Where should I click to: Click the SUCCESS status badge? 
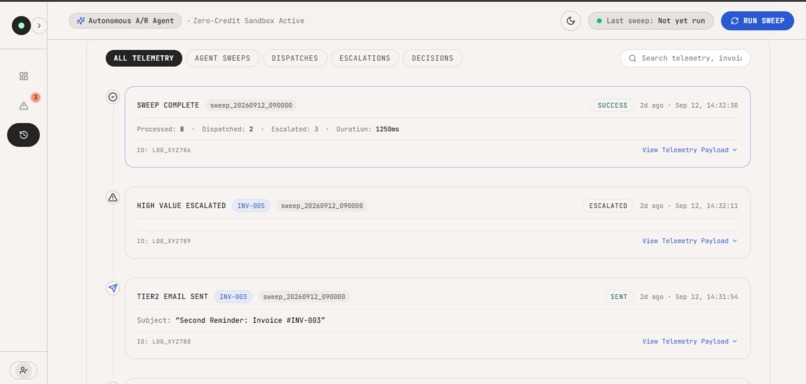coord(612,105)
